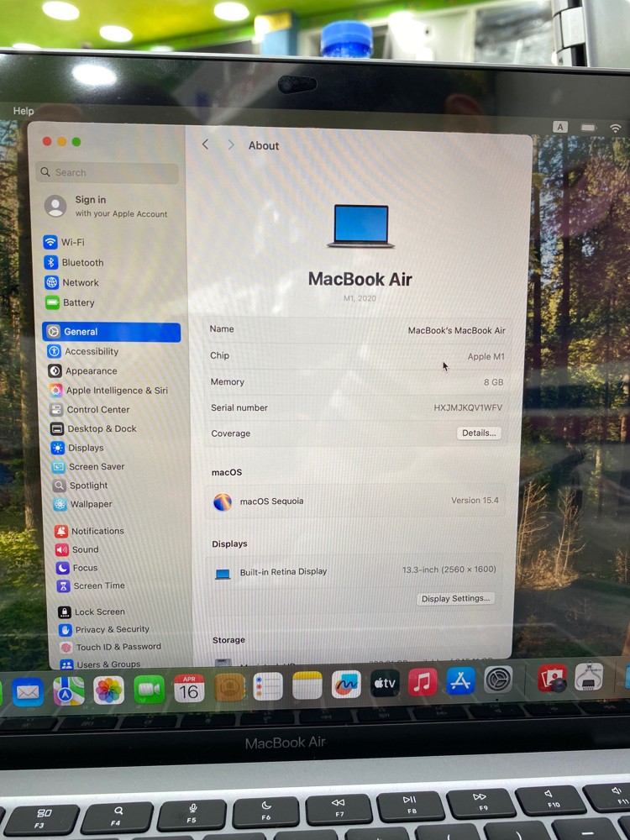This screenshot has height=840, width=630.
Task: Open Touch ID & Password settings
Action: click(x=110, y=647)
